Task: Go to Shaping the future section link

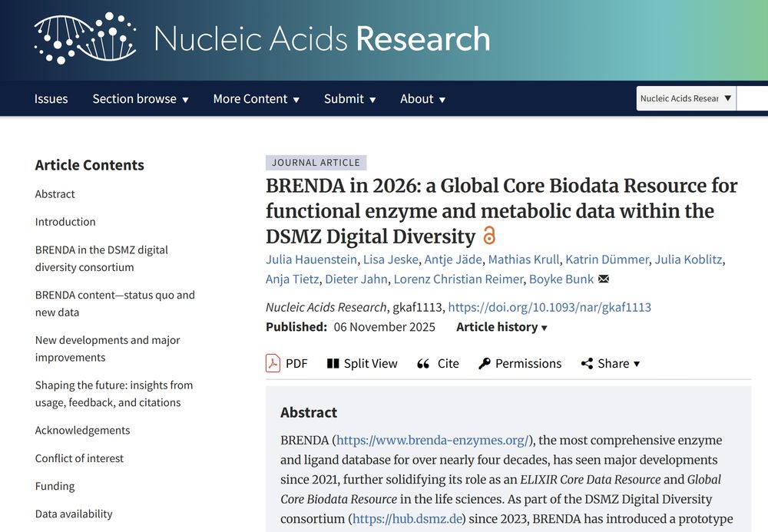Action: coord(114,394)
